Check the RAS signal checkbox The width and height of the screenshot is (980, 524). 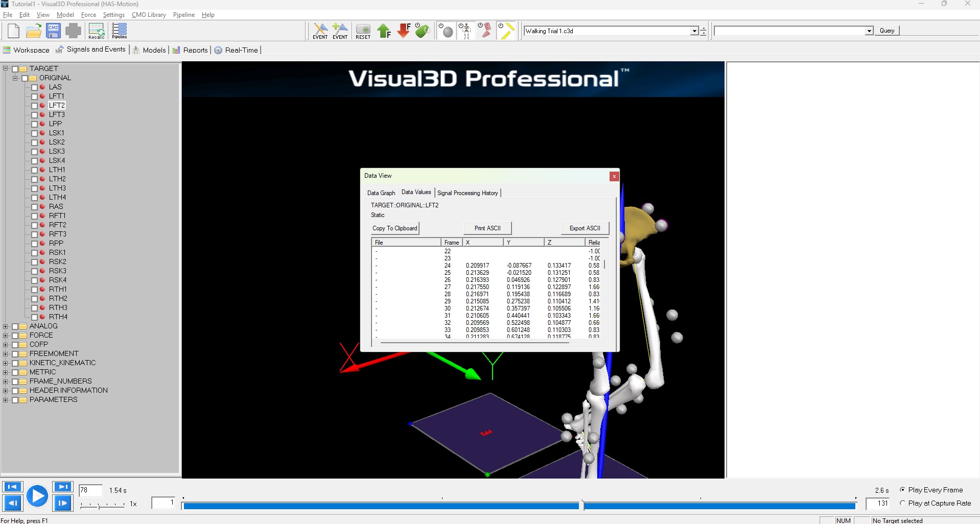point(35,207)
